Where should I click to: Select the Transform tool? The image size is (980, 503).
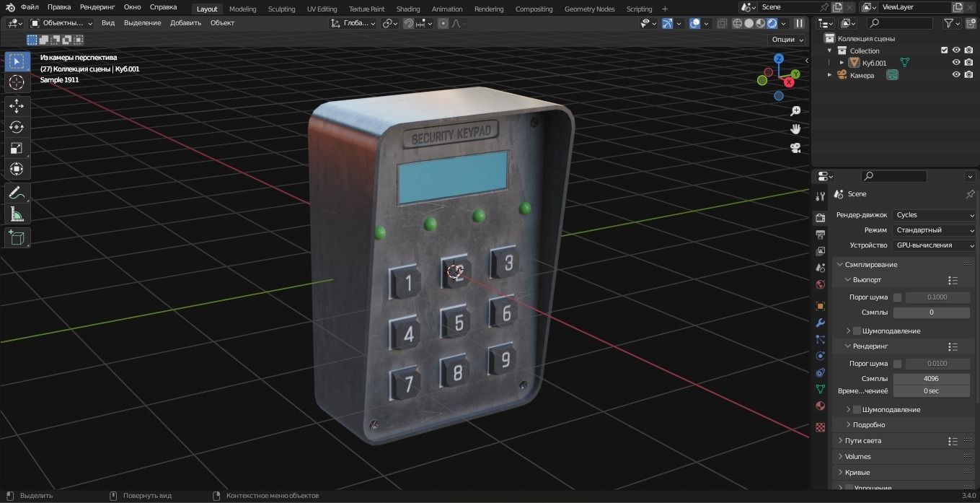[17, 169]
